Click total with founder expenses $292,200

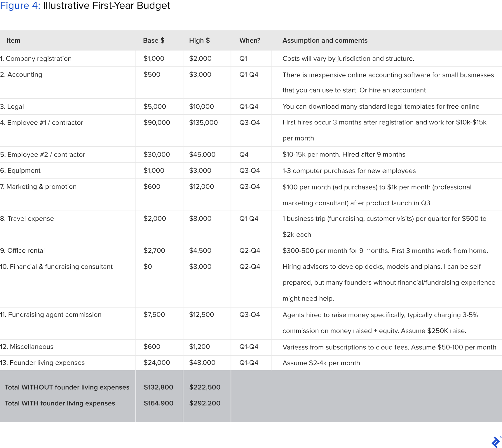(x=205, y=403)
